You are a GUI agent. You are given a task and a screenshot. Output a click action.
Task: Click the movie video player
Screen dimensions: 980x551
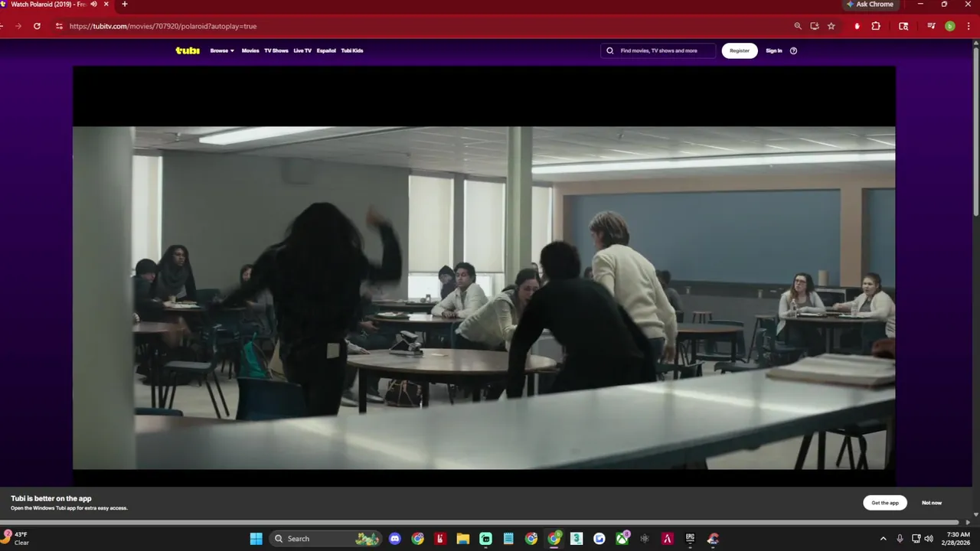[x=484, y=277]
